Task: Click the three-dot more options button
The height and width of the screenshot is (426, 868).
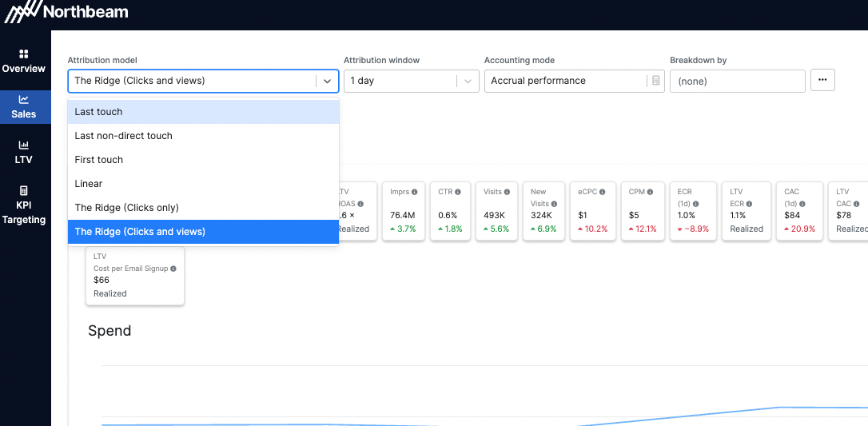Action: (x=822, y=80)
